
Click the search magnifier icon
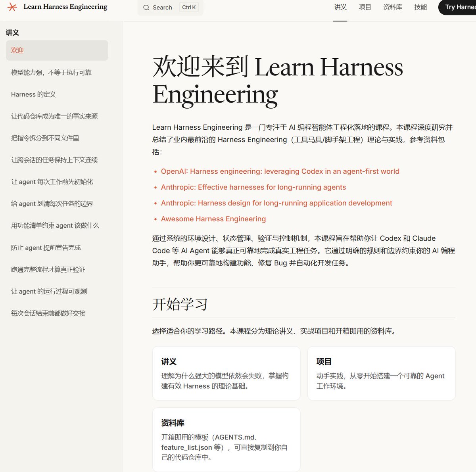(x=146, y=8)
